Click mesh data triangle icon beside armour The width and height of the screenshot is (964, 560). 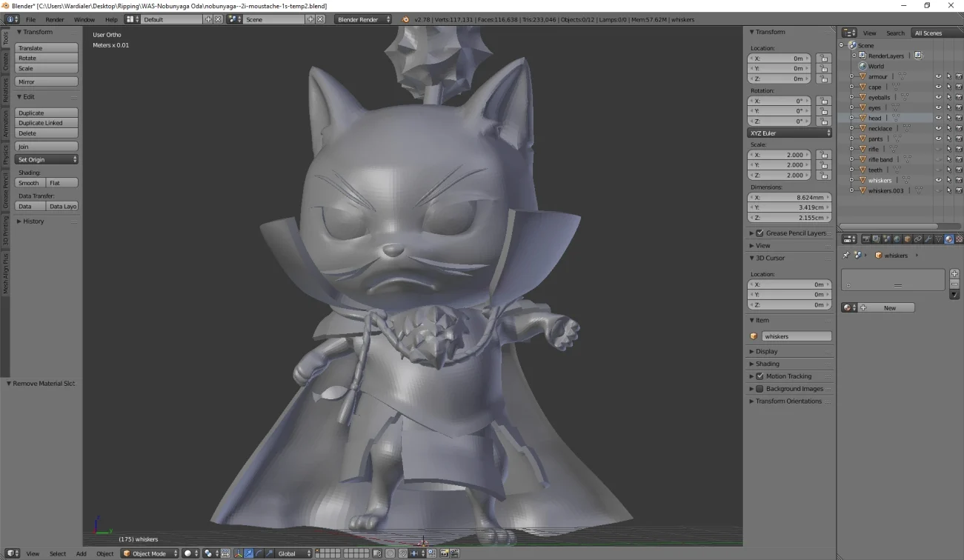(902, 76)
